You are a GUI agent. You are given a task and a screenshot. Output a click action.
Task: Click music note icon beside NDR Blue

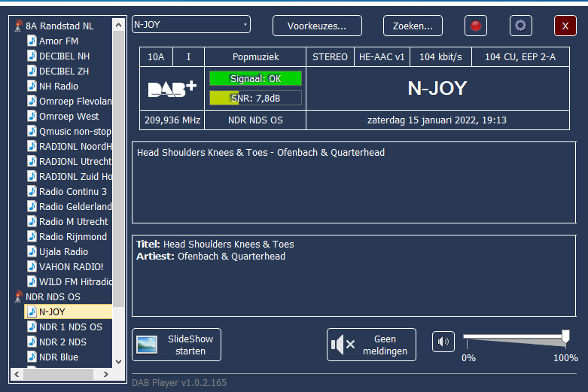32,357
